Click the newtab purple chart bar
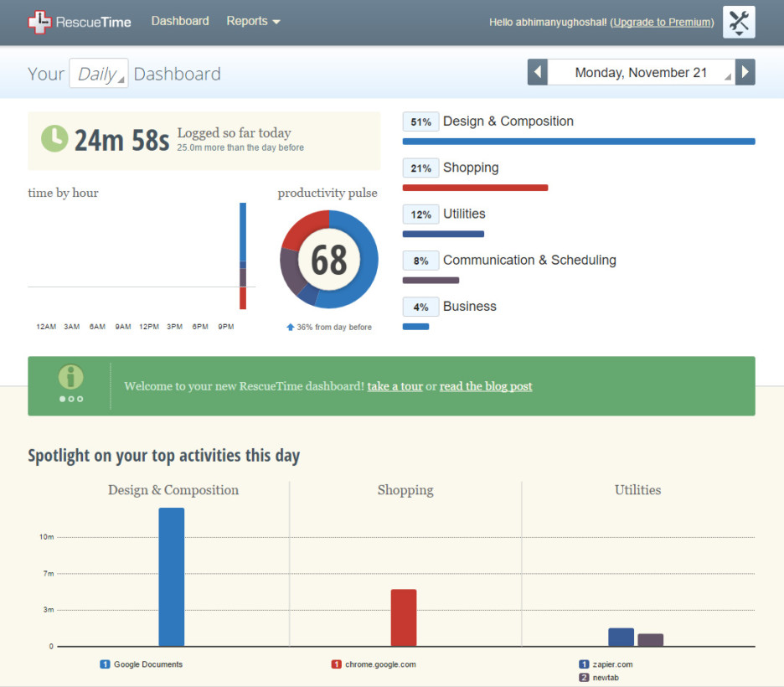784x687 pixels. [x=651, y=640]
